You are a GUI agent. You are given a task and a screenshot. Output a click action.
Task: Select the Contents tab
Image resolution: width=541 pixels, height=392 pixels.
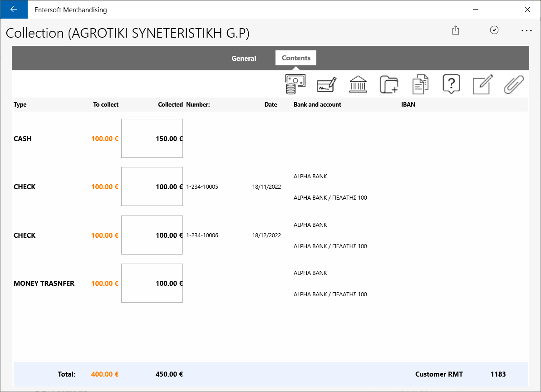pyautogui.click(x=296, y=58)
